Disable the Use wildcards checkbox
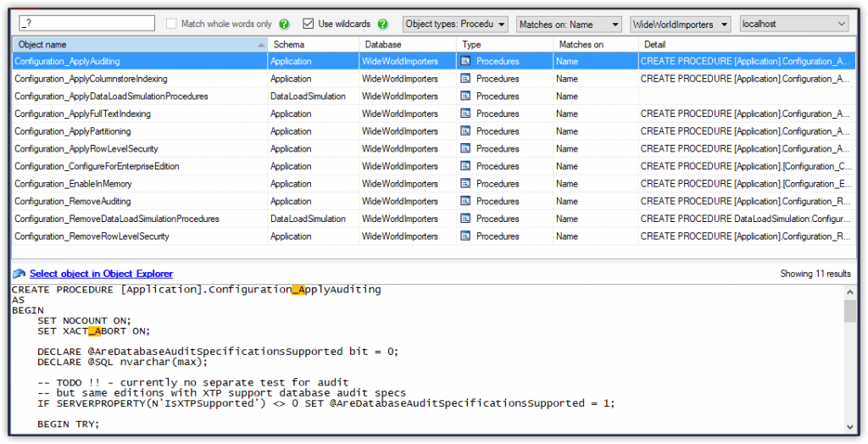Image resolution: width=868 pixels, height=444 pixels. pyautogui.click(x=309, y=25)
